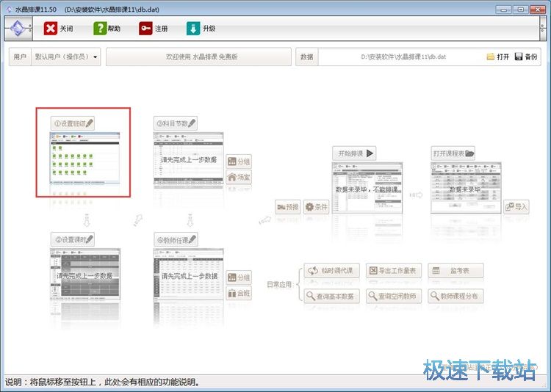Click the 合班 icon button
This screenshot has height=392, width=551.
[x=239, y=293]
